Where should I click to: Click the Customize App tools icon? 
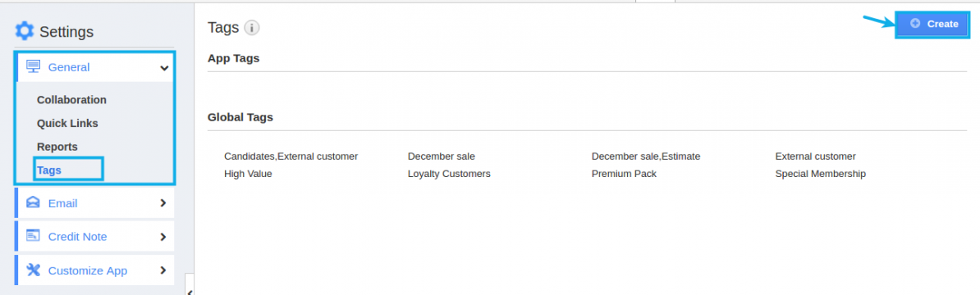point(33,270)
